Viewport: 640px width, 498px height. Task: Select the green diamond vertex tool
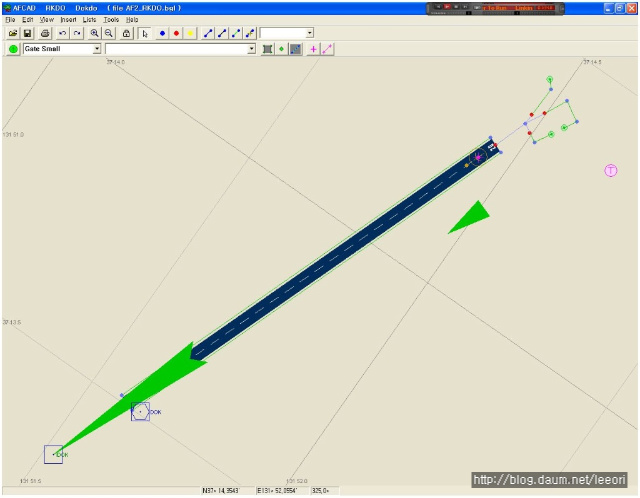click(281, 49)
